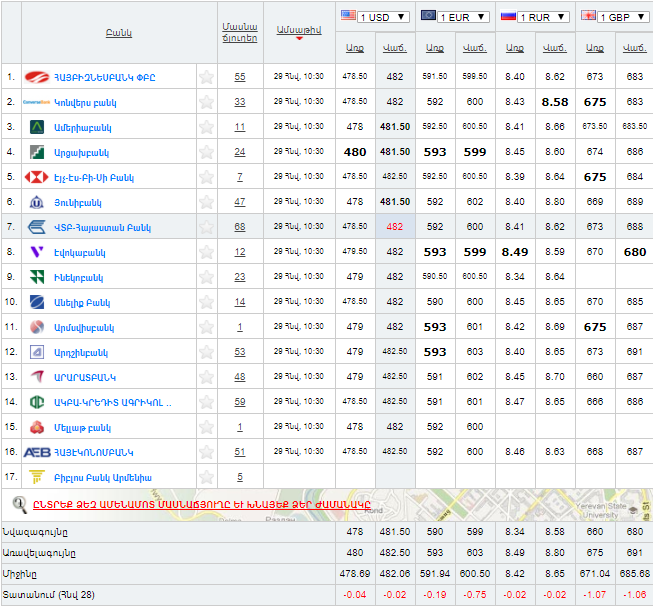Screen dimensions: 653x606
Task: Open Մելլաթ բանկ link
Action: pyautogui.click(x=82, y=427)
